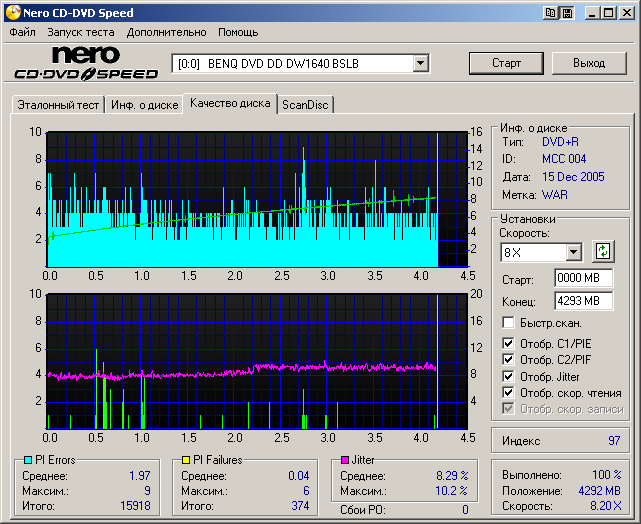Click the Nero app icon in title bar
Screen dimensions: 641x524
12,13
